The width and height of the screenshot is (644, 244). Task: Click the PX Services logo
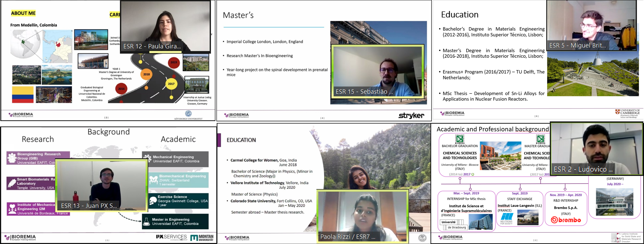click(x=171, y=237)
